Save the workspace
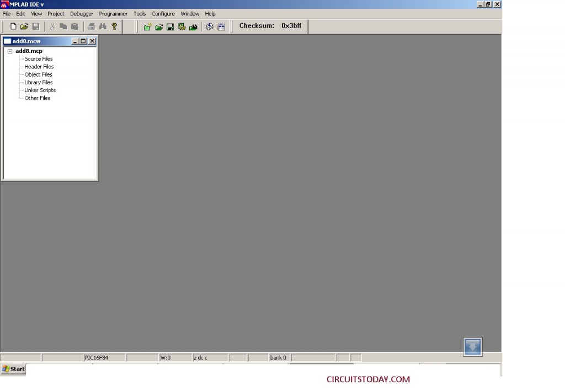The width and height of the screenshot is (565, 392). coord(170,26)
